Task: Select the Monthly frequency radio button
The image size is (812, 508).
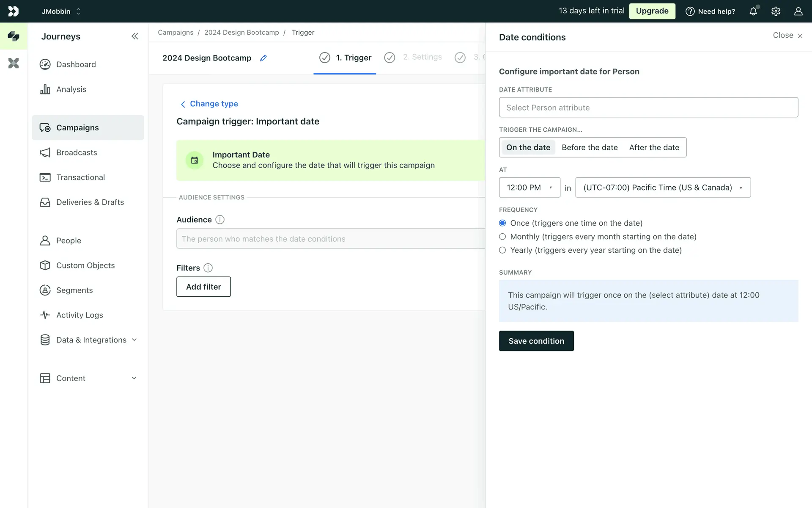Action: 502,237
